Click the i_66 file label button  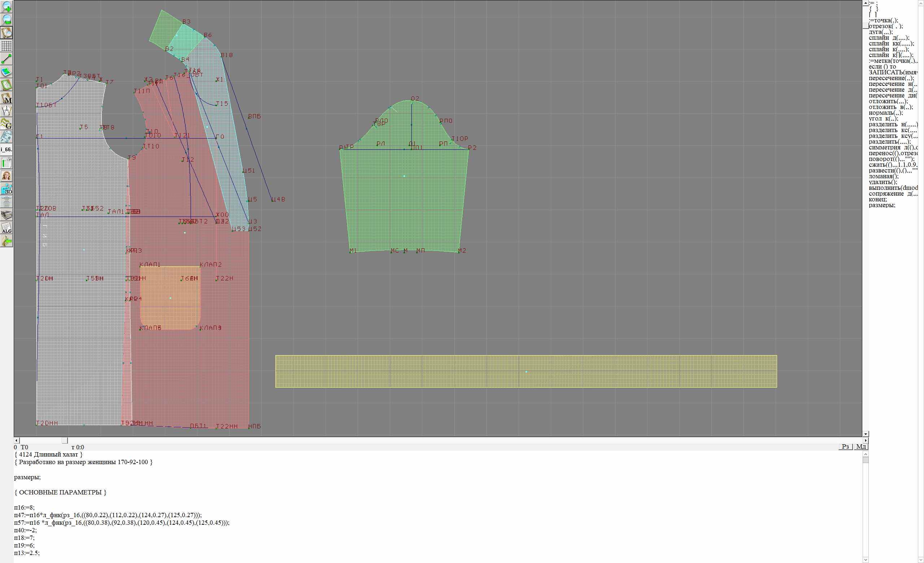click(7, 149)
